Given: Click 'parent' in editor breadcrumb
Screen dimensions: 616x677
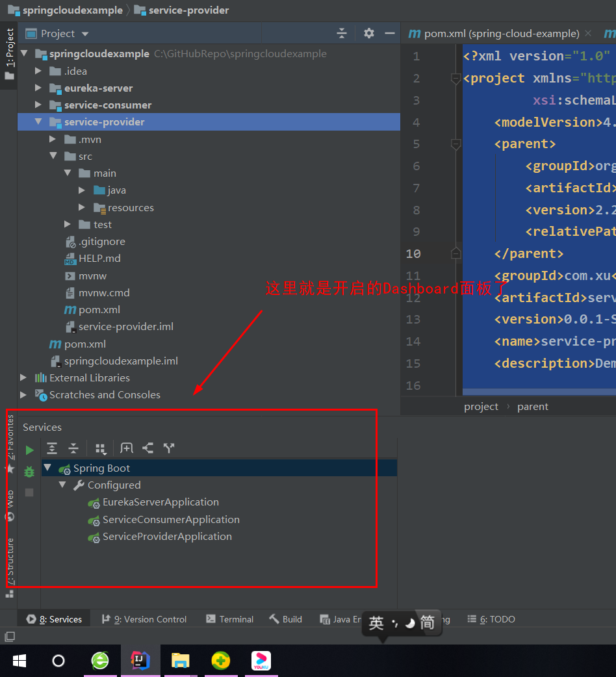Looking at the screenshot, I should [533, 406].
